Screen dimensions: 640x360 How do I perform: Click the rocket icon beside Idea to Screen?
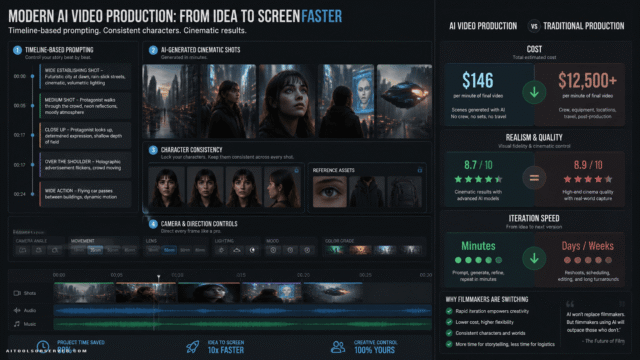coord(193,347)
